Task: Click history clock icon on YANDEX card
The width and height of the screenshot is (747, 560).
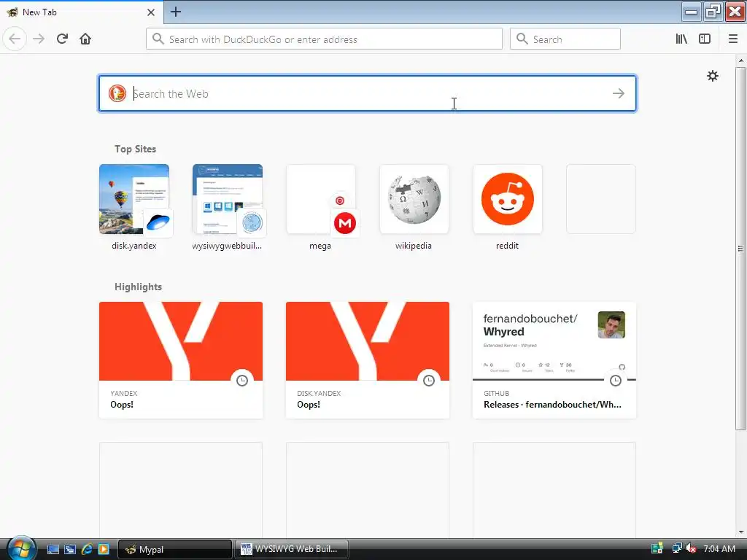Action: (242, 381)
